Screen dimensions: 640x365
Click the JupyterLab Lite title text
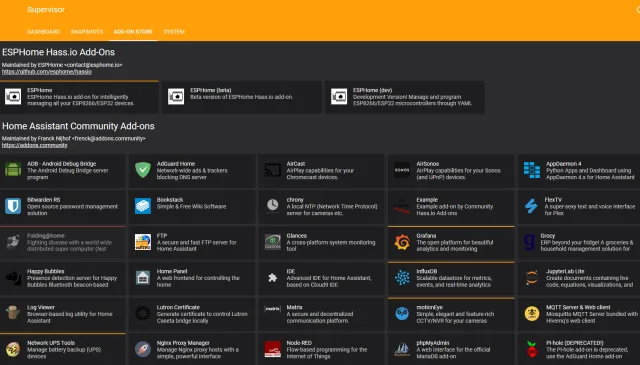565,272
